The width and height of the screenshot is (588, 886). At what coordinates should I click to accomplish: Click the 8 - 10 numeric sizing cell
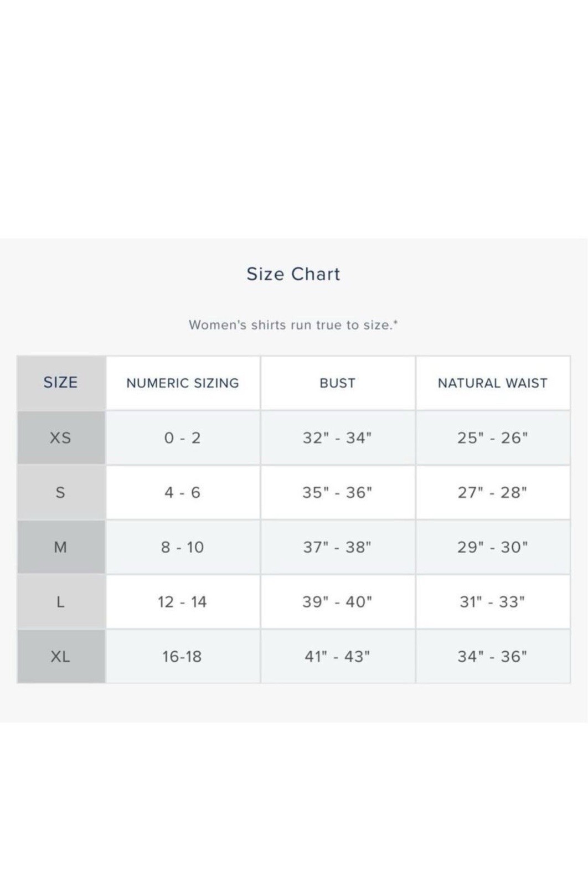click(x=183, y=547)
